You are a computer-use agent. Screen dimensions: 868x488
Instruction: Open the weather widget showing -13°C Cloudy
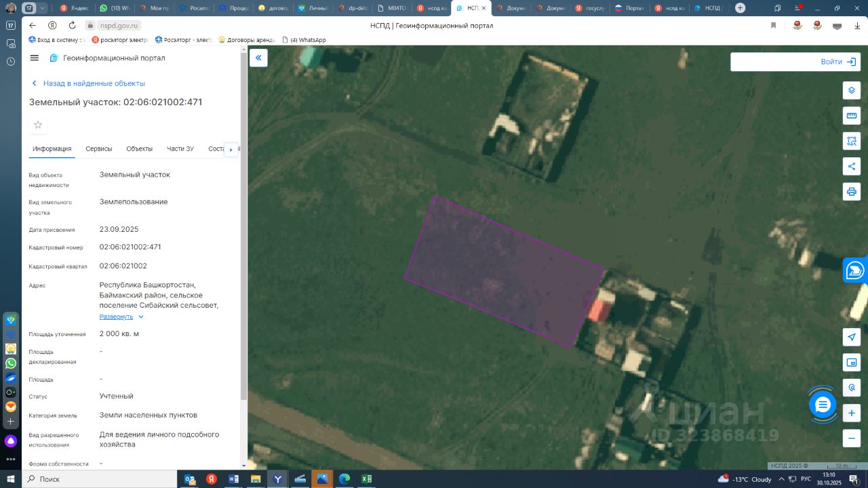[x=745, y=479]
